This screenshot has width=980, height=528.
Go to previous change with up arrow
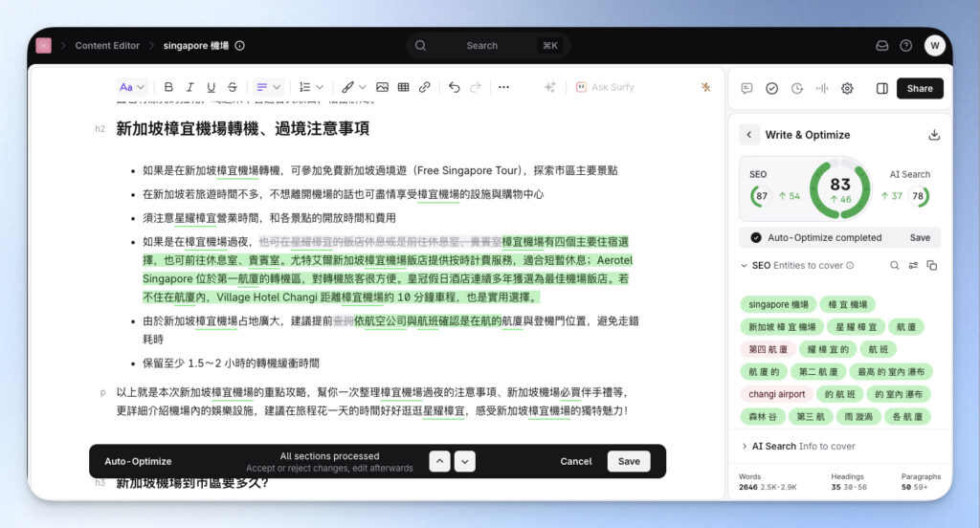(439, 461)
